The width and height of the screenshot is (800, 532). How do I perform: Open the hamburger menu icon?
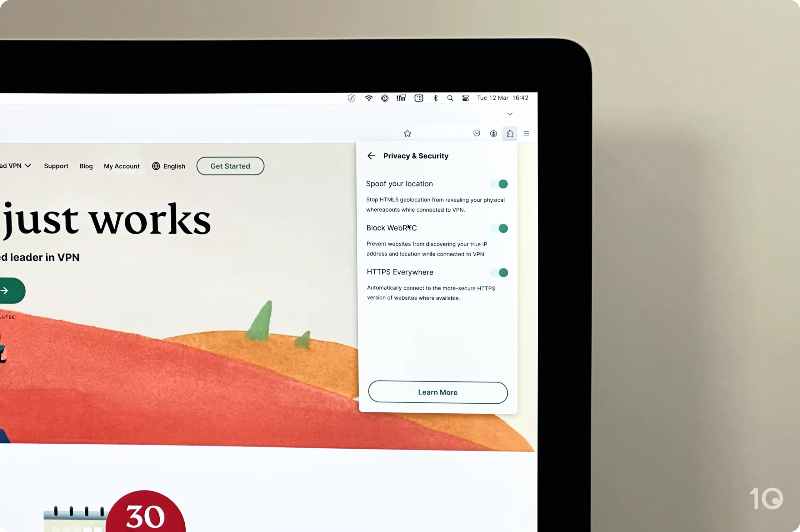[x=526, y=134]
